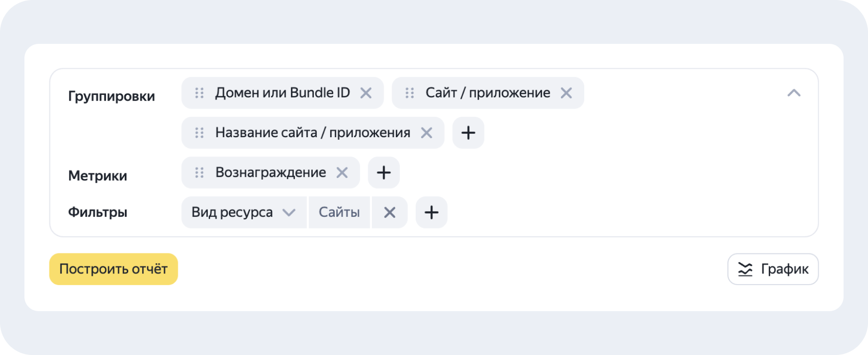Click 'Построить отчёт' button

[114, 269]
